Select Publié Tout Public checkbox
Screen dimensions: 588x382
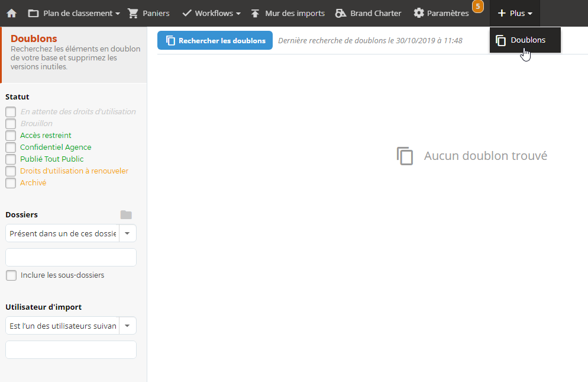(11, 159)
